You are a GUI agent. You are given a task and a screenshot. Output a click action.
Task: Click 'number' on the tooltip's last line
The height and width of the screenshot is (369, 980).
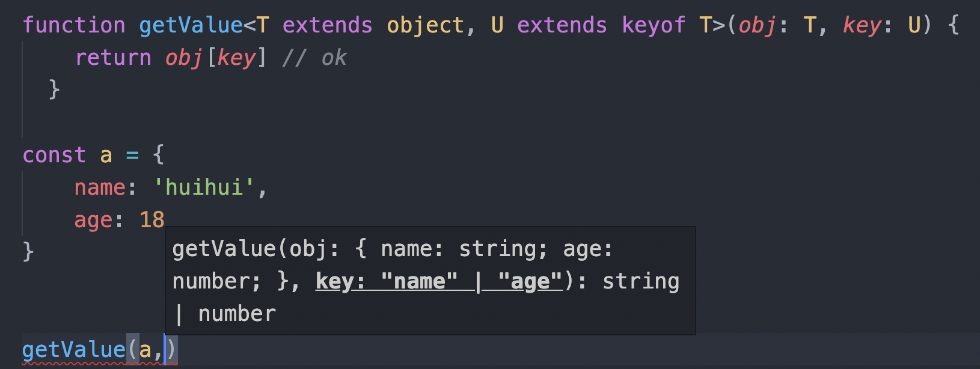coord(237,314)
